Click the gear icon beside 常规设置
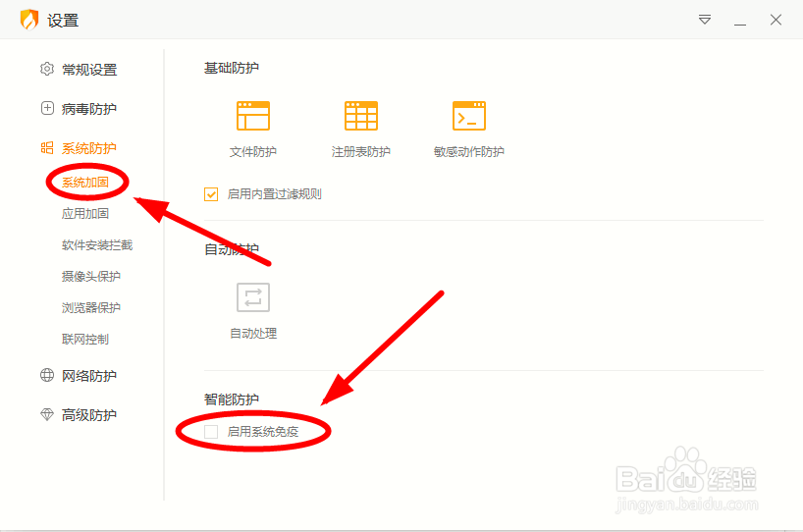This screenshot has height=532, width=803. 47,69
